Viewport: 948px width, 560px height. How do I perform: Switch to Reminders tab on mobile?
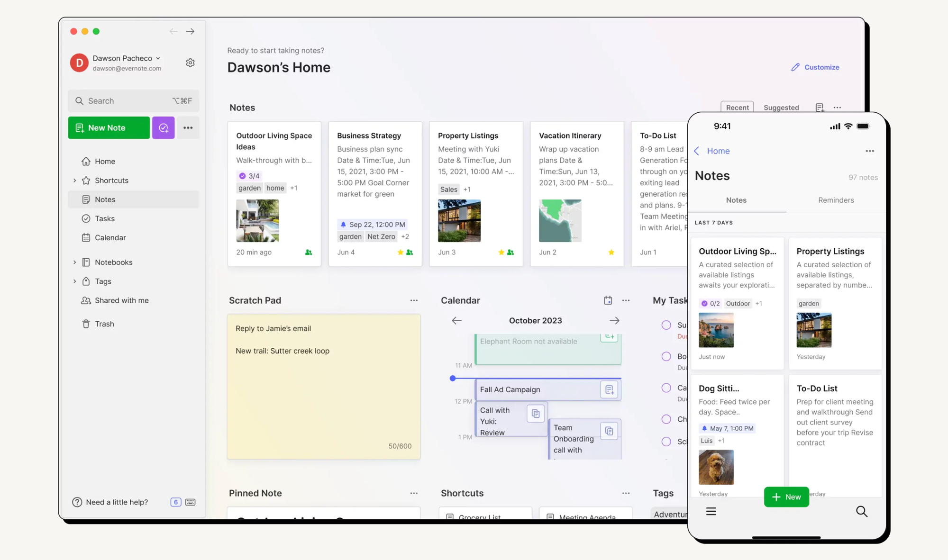pos(836,200)
